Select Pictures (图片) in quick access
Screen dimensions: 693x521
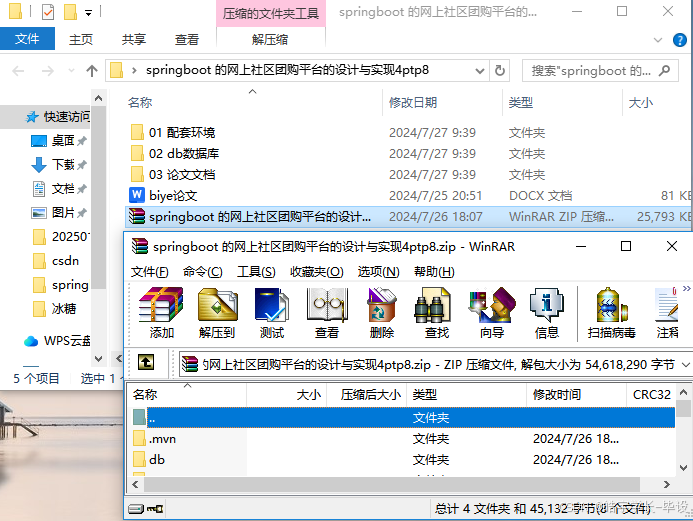click(x=58, y=213)
